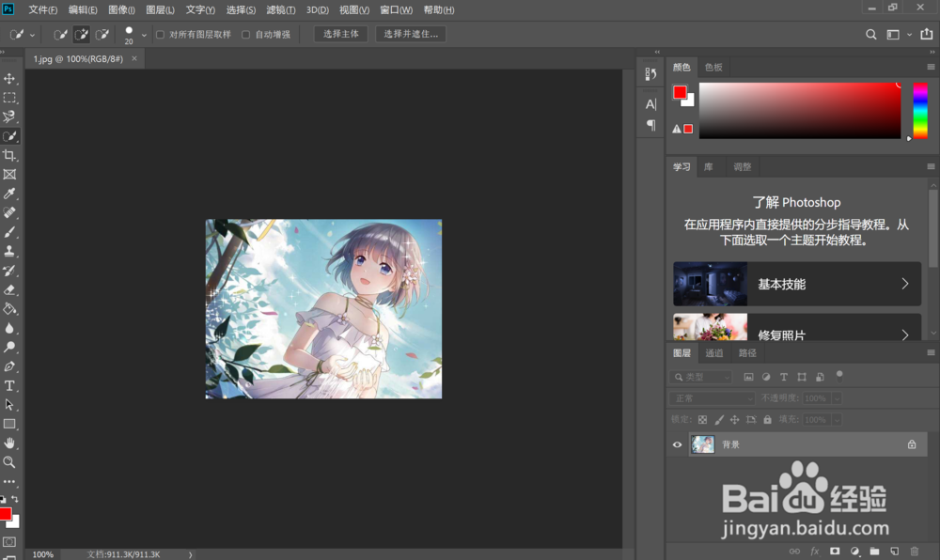Click the layer fx styles icon
Viewport: 940px width, 560px height.
pos(815,551)
